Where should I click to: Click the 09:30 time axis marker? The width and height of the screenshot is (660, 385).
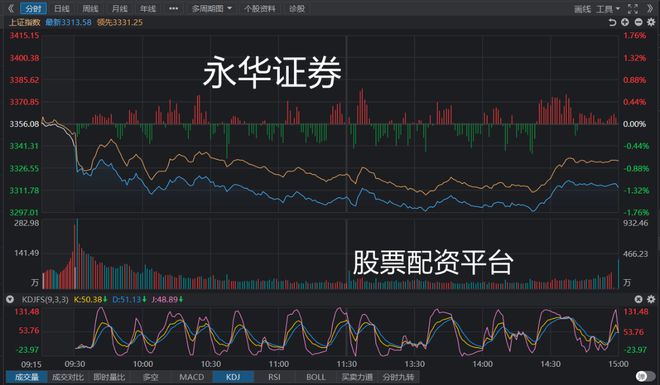[x=75, y=364]
